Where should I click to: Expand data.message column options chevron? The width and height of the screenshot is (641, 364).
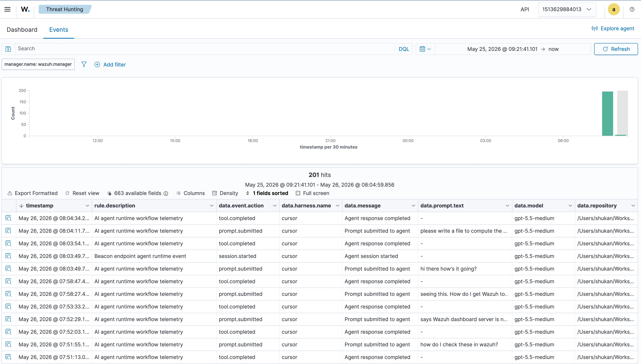tap(413, 206)
